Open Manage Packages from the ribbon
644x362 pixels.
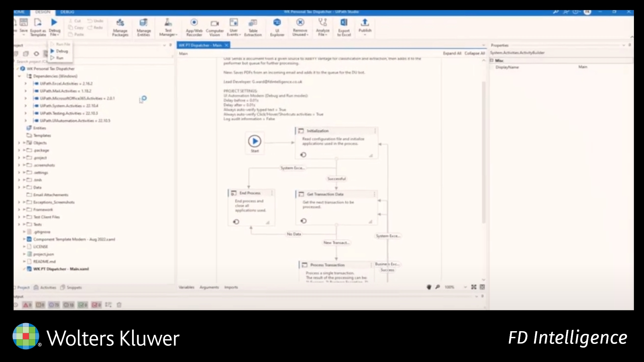click(x=120, y=27)
